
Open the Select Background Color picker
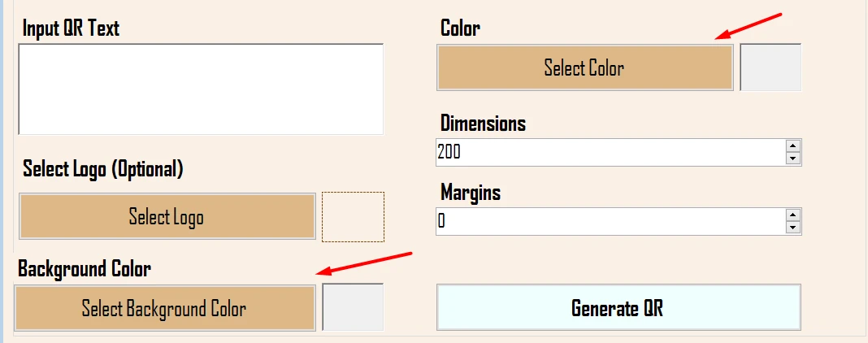tap(164, 308)
